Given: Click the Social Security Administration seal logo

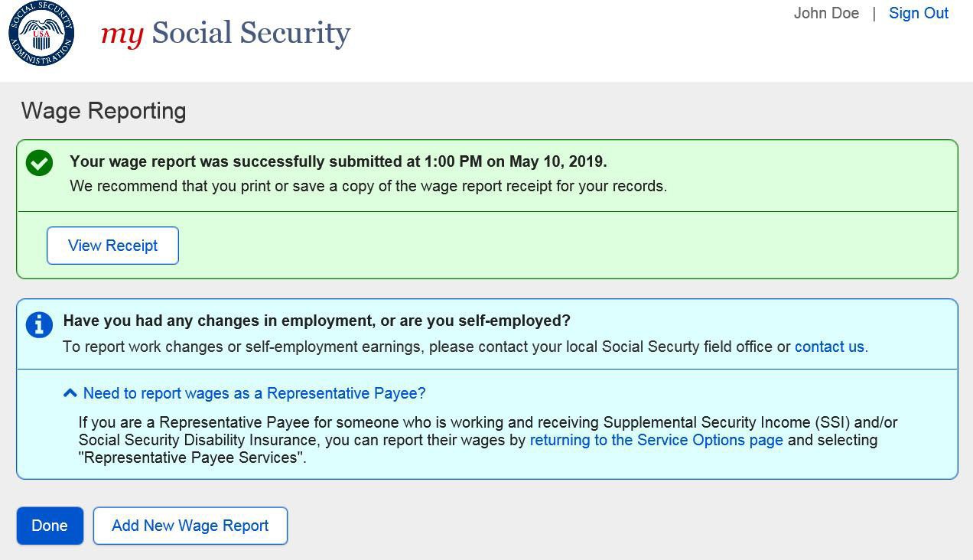Looking at the screenshot, I should click(x=41, y=34).
